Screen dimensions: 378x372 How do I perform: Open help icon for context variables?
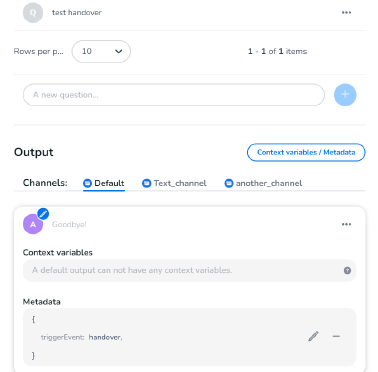pyautogui.click(x=347, y=270)
